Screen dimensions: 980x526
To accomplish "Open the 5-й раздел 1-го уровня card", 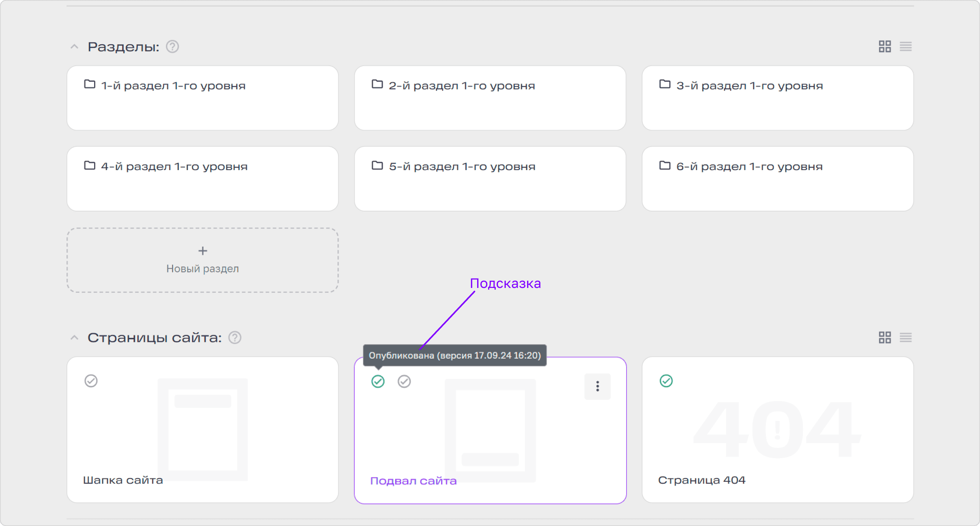I will coord(490,179).
